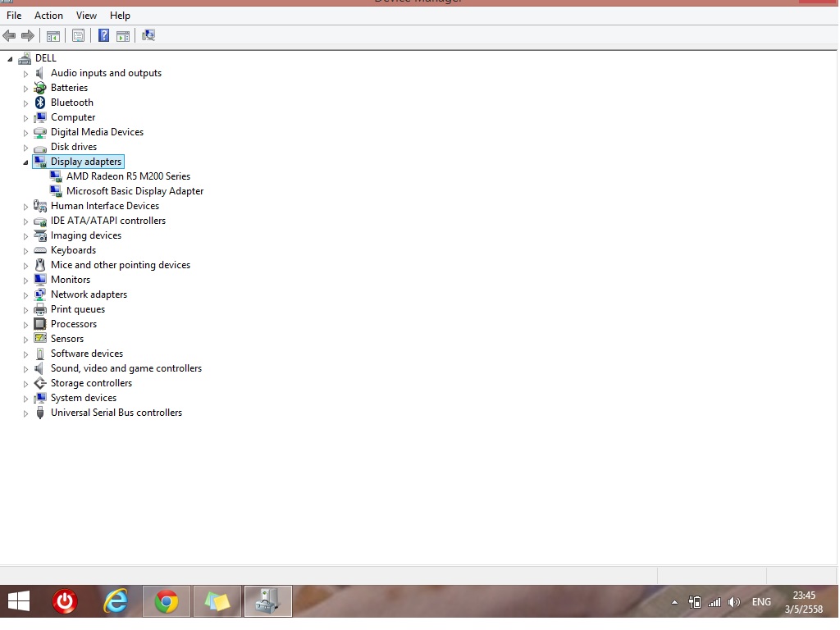Click the ENG language indicator
The image size is (840, 630).
point(761,603)
